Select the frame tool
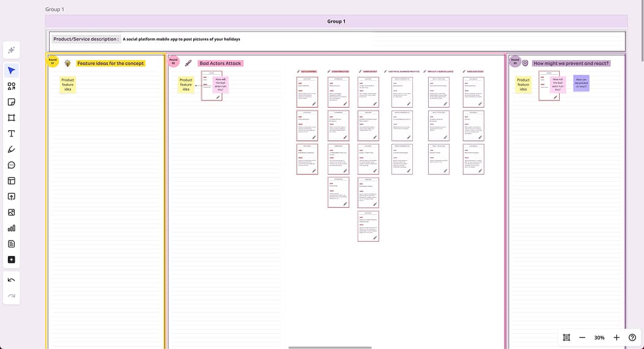Image resolution: width=644 pixels, height=349 pixels. tap(11, 118)
